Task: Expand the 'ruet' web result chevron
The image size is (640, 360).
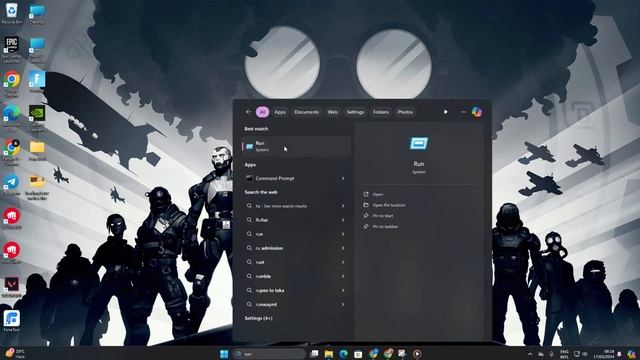Action: tap(343, 262)
